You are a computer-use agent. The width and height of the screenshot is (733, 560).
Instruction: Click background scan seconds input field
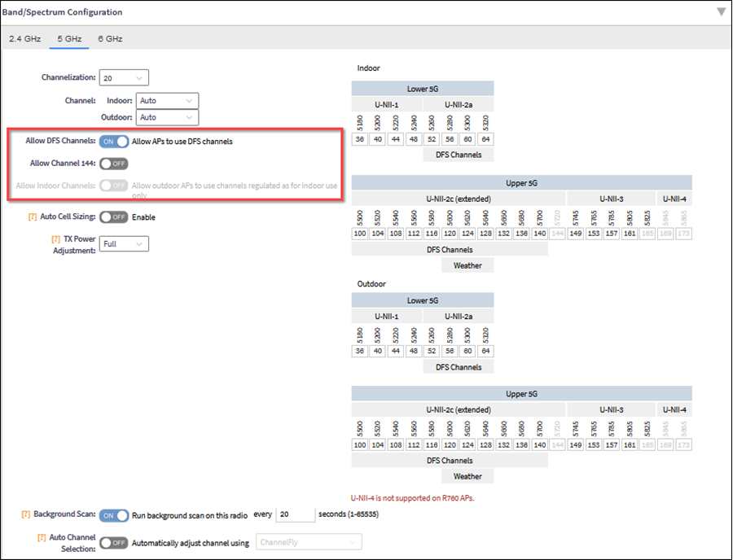[x=296, y=514]
